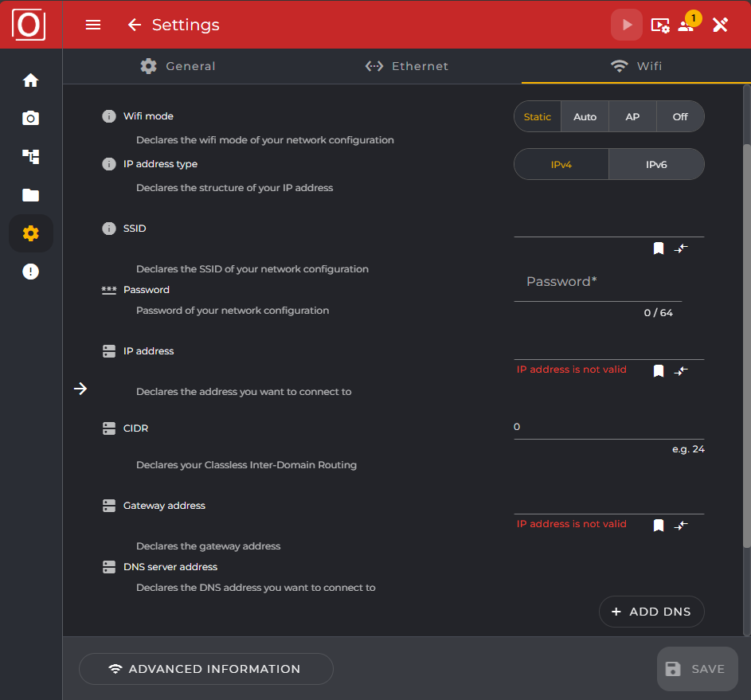Set Wifi mode to AP
The image size is (751, 700).
coord(632,116)
